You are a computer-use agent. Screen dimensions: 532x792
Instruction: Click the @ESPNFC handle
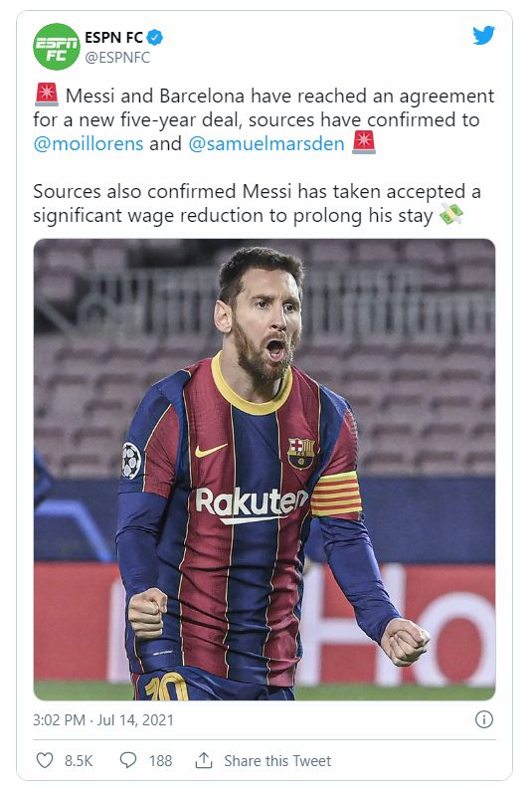tap(117, 58)
